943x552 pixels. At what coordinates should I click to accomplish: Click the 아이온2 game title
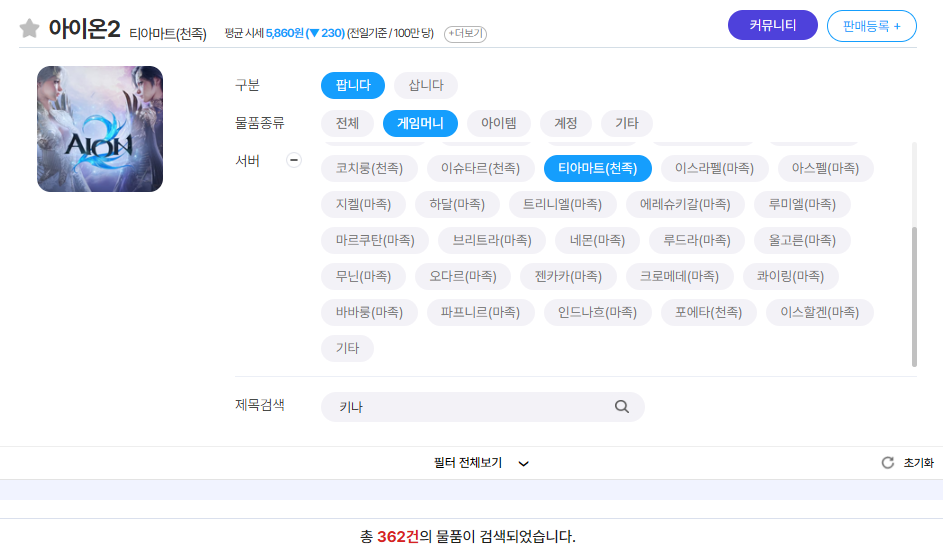tap(84, 29)
